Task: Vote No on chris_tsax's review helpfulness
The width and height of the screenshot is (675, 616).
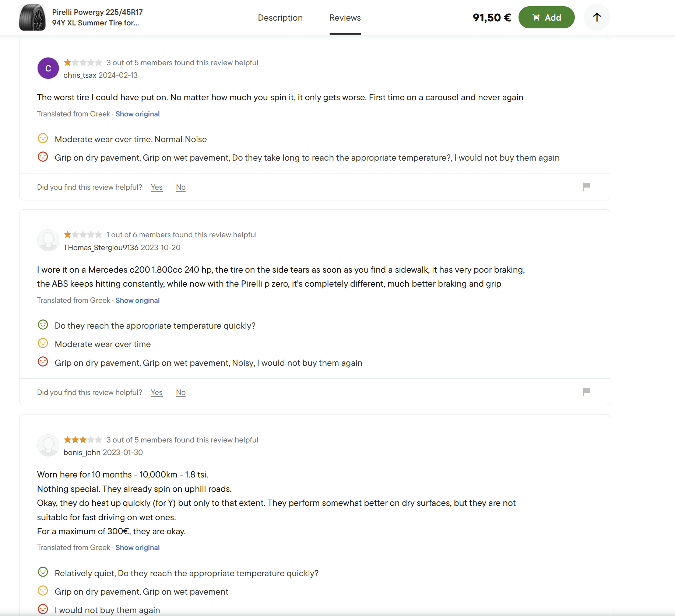Action: pos(180,187)
